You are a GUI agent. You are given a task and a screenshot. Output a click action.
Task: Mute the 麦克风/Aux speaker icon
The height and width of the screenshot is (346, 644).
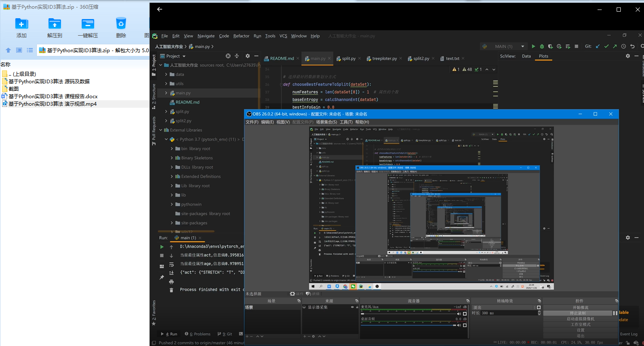(459, 314)
